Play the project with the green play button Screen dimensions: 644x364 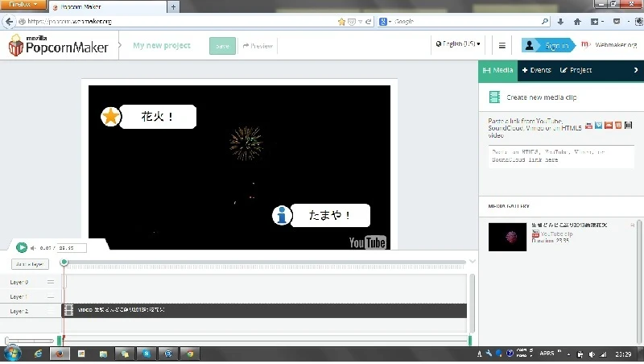(22, 247)
